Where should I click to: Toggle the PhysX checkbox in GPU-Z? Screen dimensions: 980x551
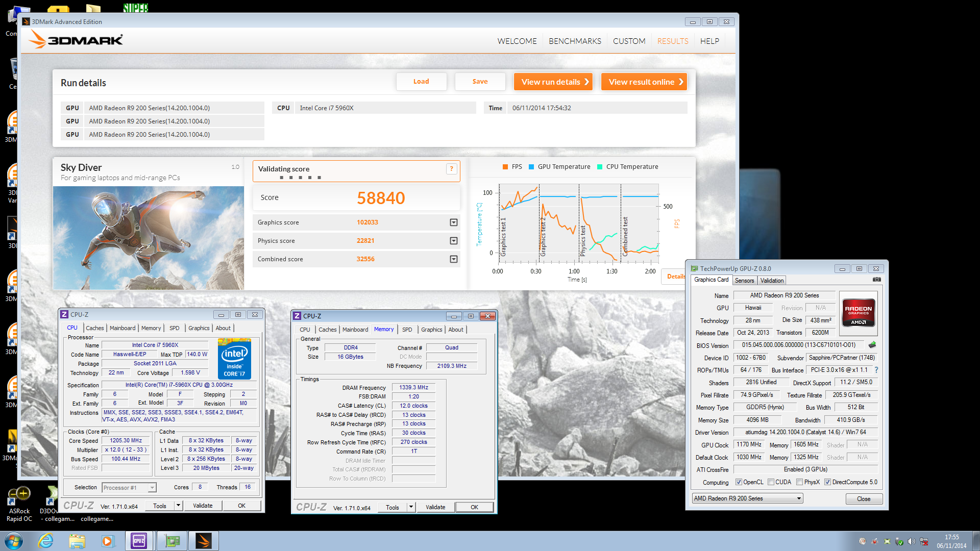click(x=800, y=482)
